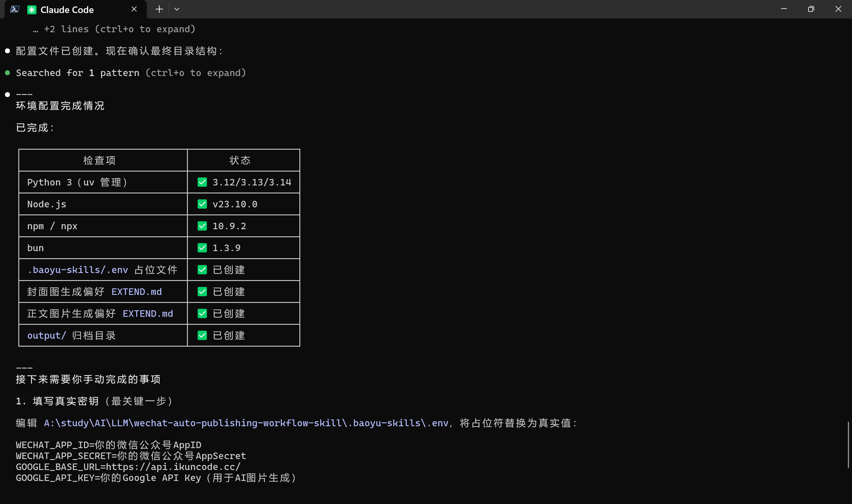Click the '已完成:' label

click(35, 128)
